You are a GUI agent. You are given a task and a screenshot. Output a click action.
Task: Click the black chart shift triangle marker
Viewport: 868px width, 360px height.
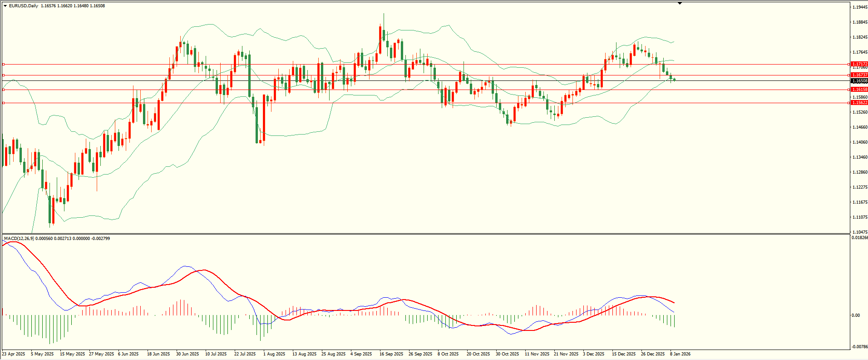click(x=680, y=3)
